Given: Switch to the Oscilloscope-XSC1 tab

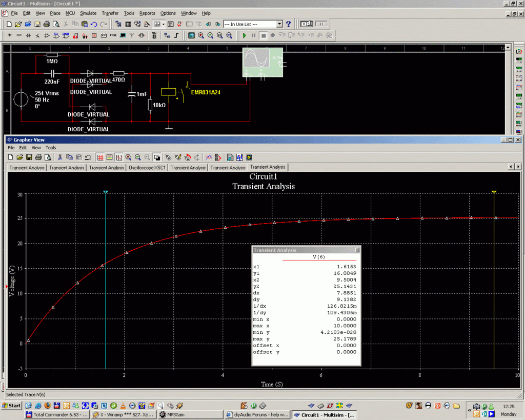Looking at the screenshot, I should (147, 167).
